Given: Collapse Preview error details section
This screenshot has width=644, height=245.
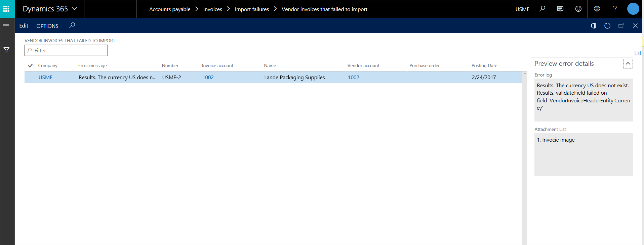Looking at the screenshot, I should [628, 63].
